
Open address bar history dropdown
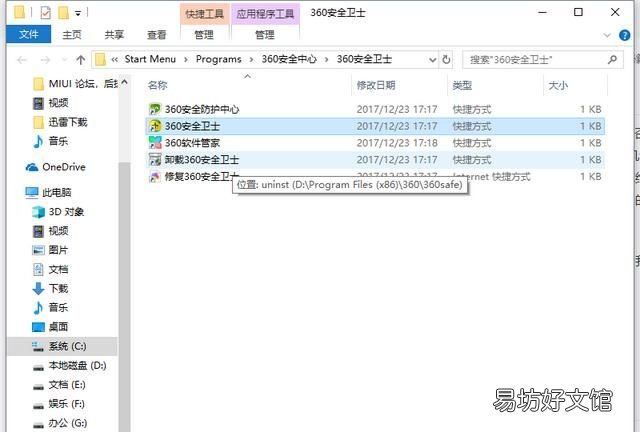(x=432, y=60)
